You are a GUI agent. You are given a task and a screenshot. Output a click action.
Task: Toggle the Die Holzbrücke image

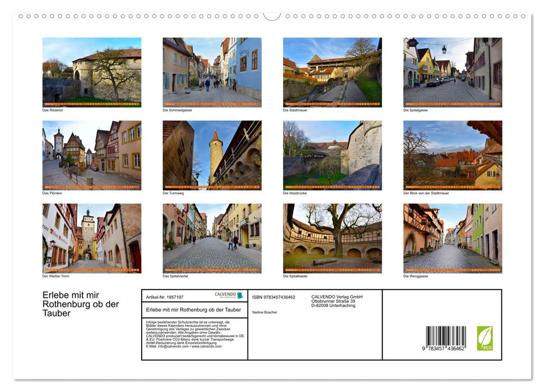332,154
